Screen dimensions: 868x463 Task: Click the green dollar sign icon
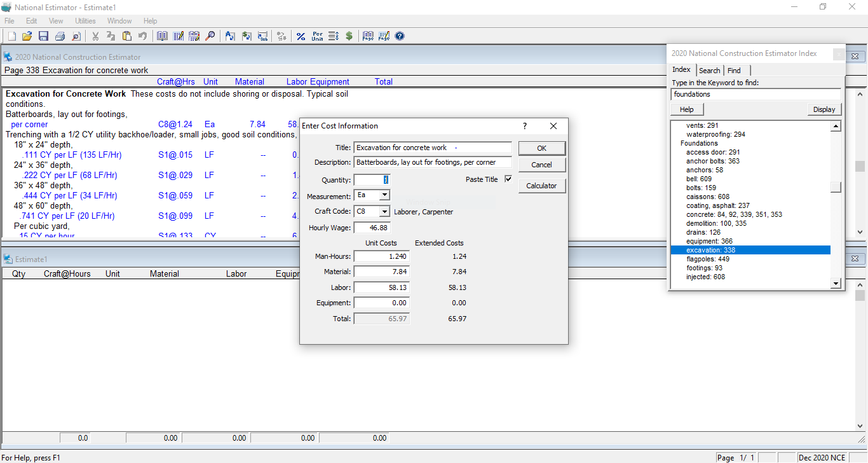(349, 36)
